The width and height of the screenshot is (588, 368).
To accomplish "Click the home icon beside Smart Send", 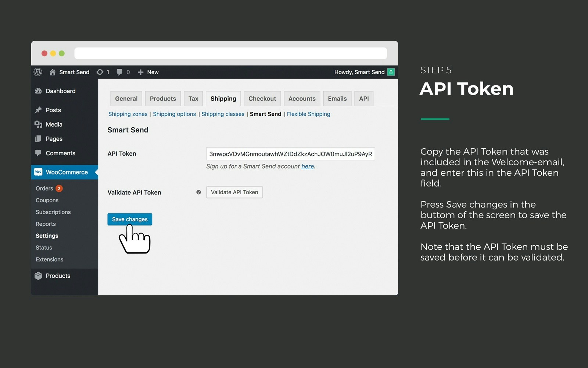I will coord(52,72).
